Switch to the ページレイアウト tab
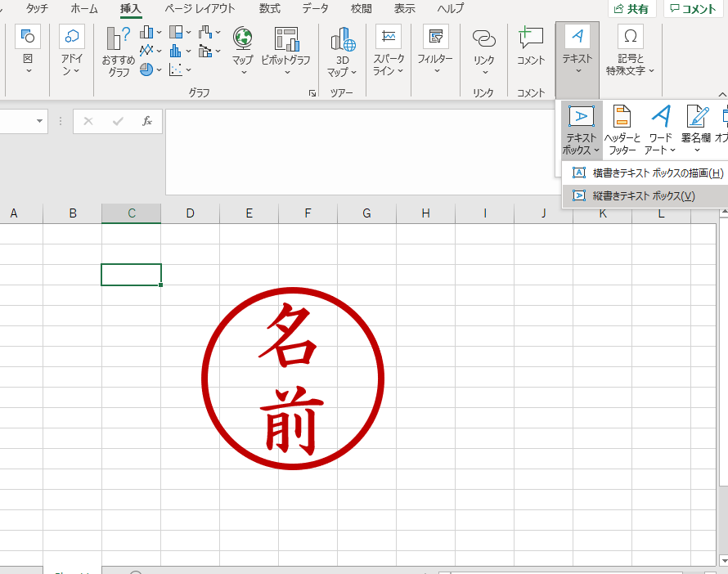Screen dimensions: 728x574 click(200, 9)
